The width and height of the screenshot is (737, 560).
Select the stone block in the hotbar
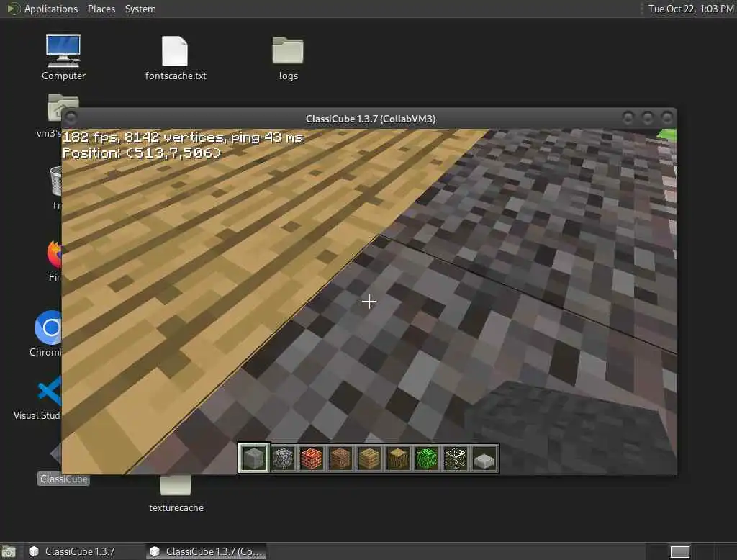coord(254,458)
